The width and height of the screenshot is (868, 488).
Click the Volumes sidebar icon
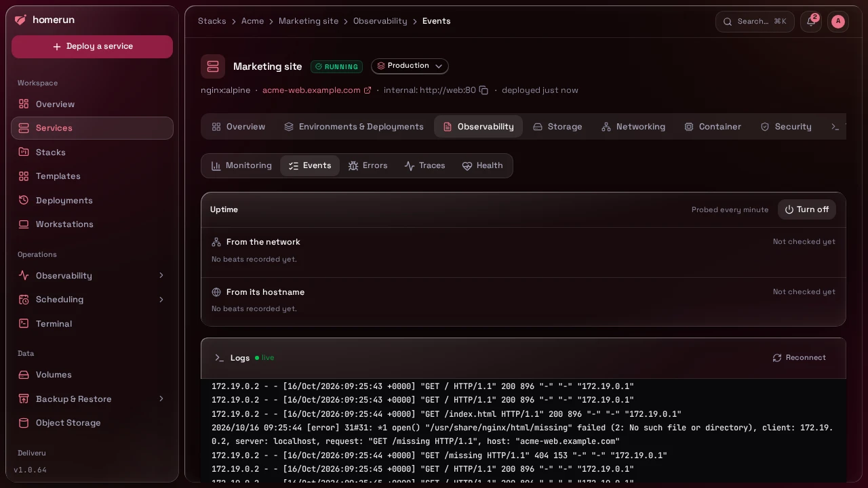24,375
